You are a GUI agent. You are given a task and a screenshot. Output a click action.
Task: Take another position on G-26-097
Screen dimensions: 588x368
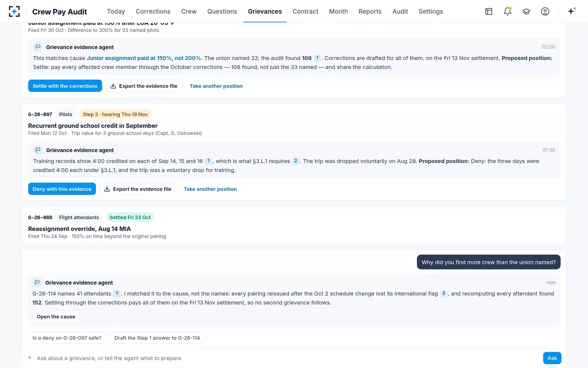(x=210, y=189)
